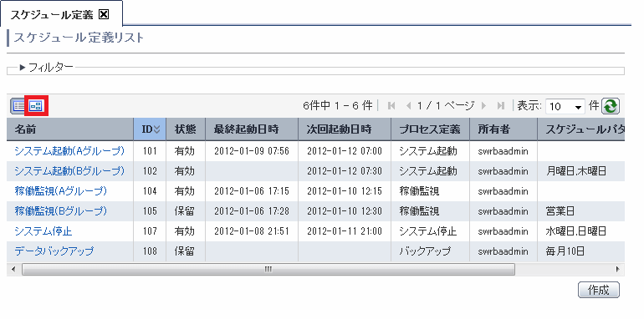
Task: Click the ID cell 107
Action: click(x=150, y=231)
